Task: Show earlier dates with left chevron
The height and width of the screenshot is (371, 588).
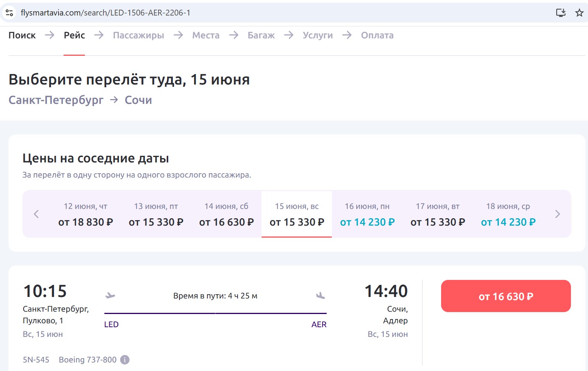Action: [x=36, y=214]
